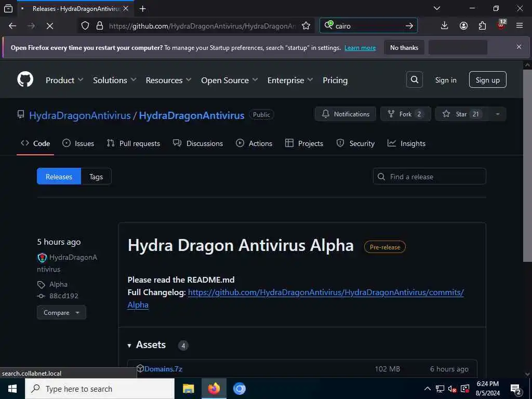Click the shield tracking protection icon
The width and height of the screenshot is (532, 399).
[85, 26]
